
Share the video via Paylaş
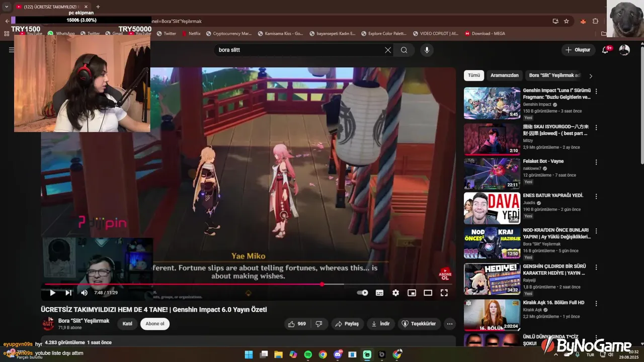(x=347, y=324)
